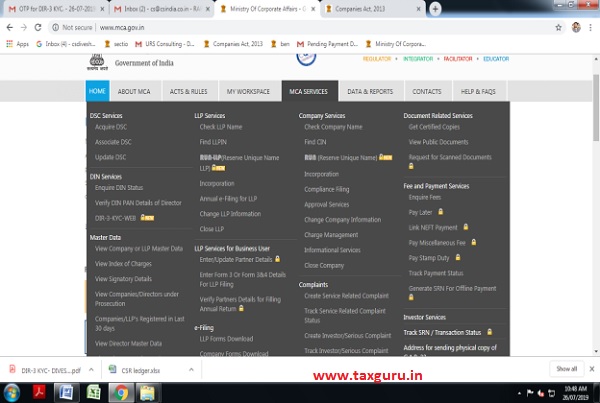Screen dimensions: 600x403
Task: Open Adobe Reader from taskbar
Action: pyautogui.click(x=39, y=393)
